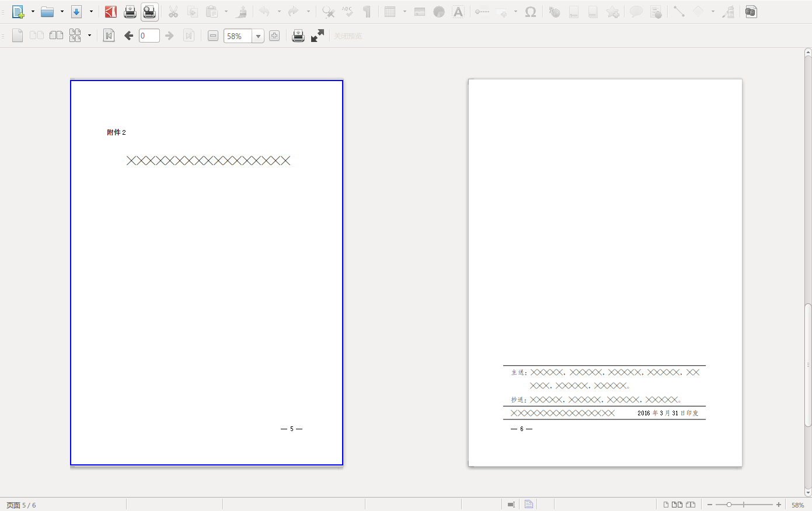Click the Close Preview button
Viewport: 812px width, 511px height.
[348, 36]
